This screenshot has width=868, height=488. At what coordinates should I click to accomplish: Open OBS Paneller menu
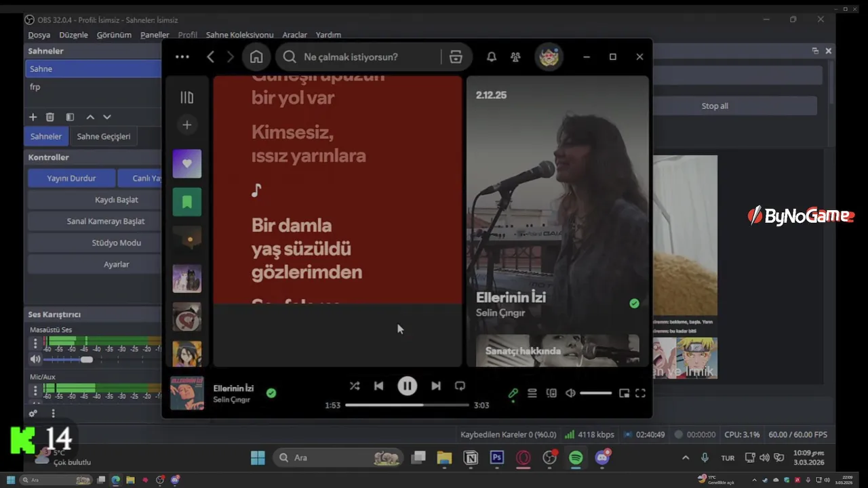(x=155, y=35)
